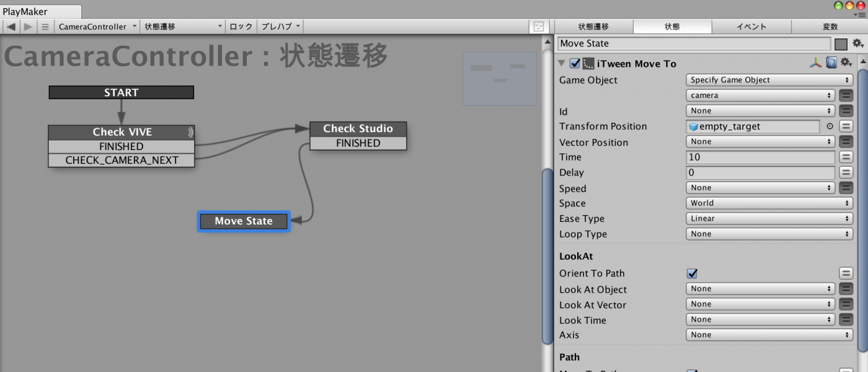Viewport: 868px width, 372px height.
Task: Toggle the ロック lock button
Action: [241, 27]
